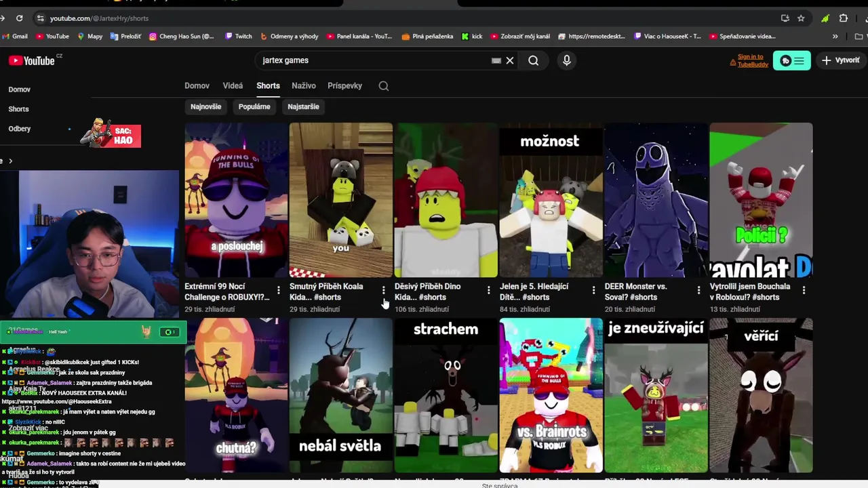Sort shorts by Najnovšie
The height and width of the screenshot is (488, 868).
click(x=205, y=106)
